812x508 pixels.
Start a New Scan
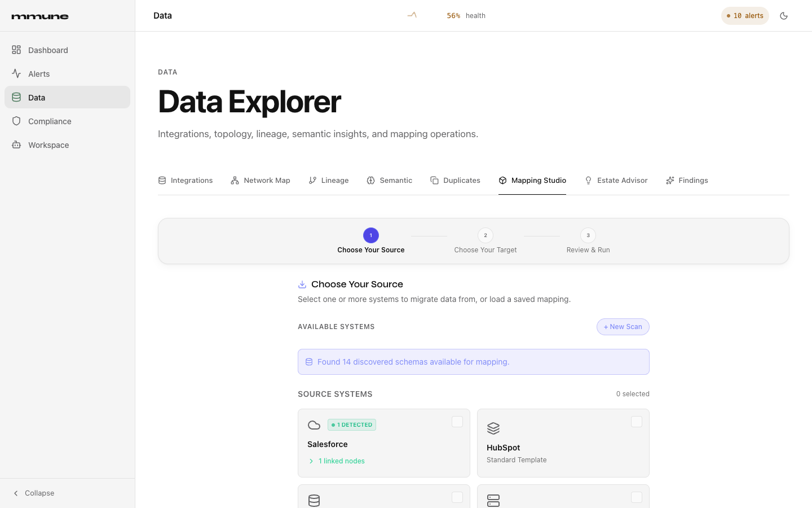623,327
